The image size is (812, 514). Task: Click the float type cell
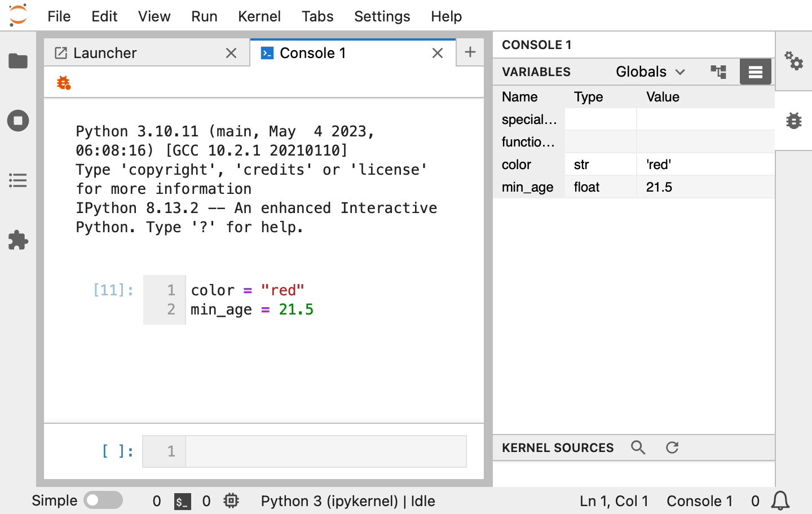point(601,187)
